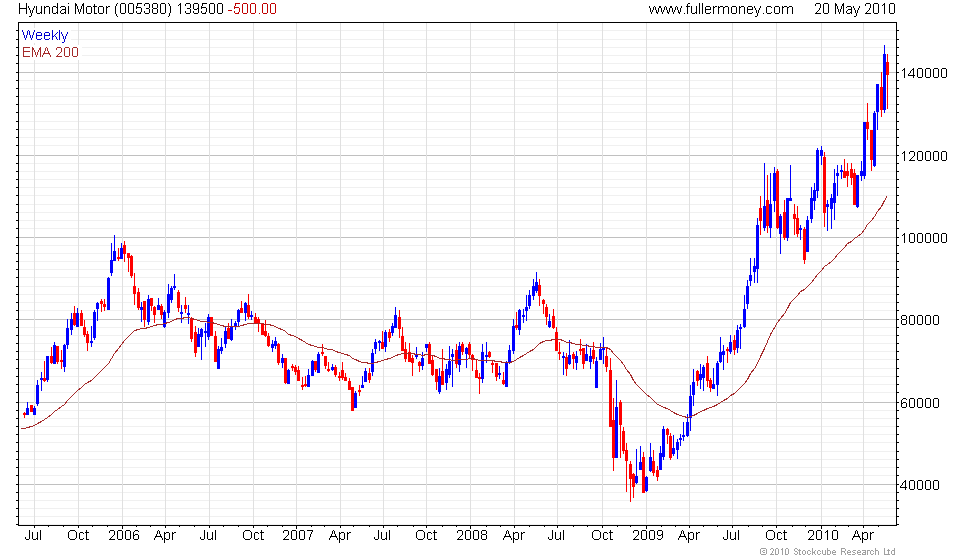Click the 2008 year label on time axis
Image resolution: width=980 pixels, height=560 pixels.
[x=472, y=536]
